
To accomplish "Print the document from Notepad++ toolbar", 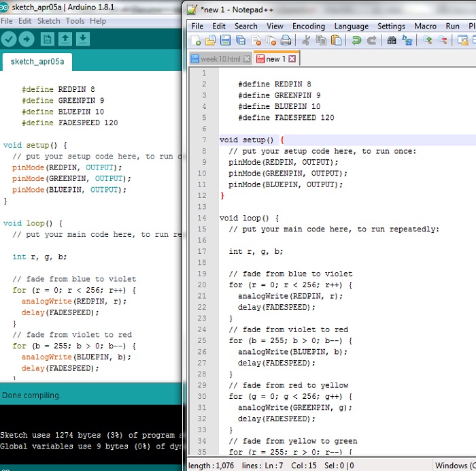I will click(x=286, y=40).
